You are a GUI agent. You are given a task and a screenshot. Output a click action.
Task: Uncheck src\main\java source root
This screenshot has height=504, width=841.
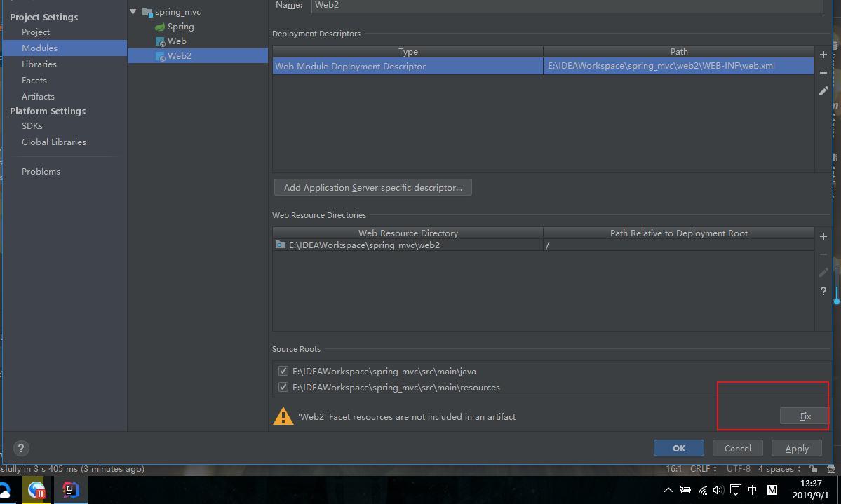tap(283, 371)
